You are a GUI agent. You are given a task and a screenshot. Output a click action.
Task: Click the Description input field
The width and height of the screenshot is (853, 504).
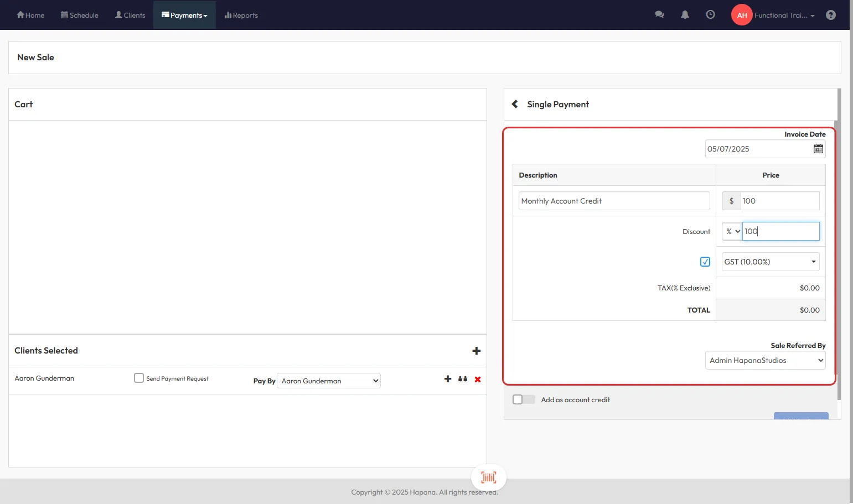[614, 201]
